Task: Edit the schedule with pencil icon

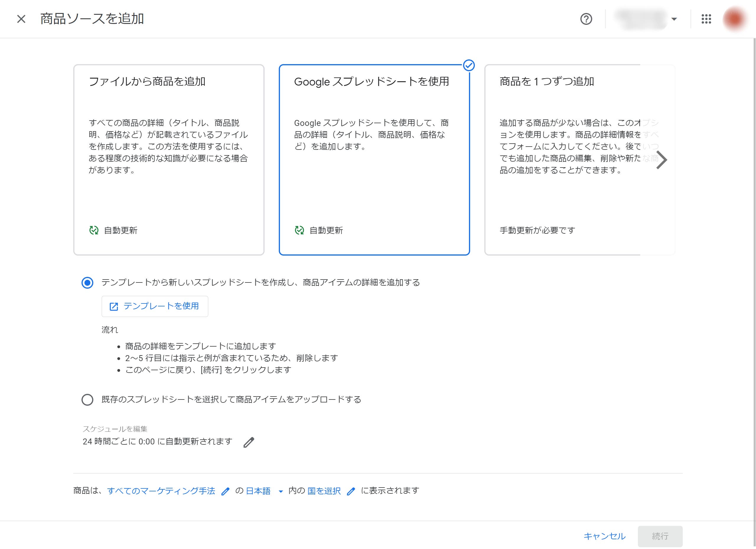Action: pos(249,442)
